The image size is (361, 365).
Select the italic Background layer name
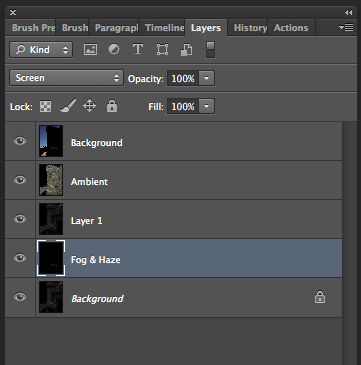(97, 298)
